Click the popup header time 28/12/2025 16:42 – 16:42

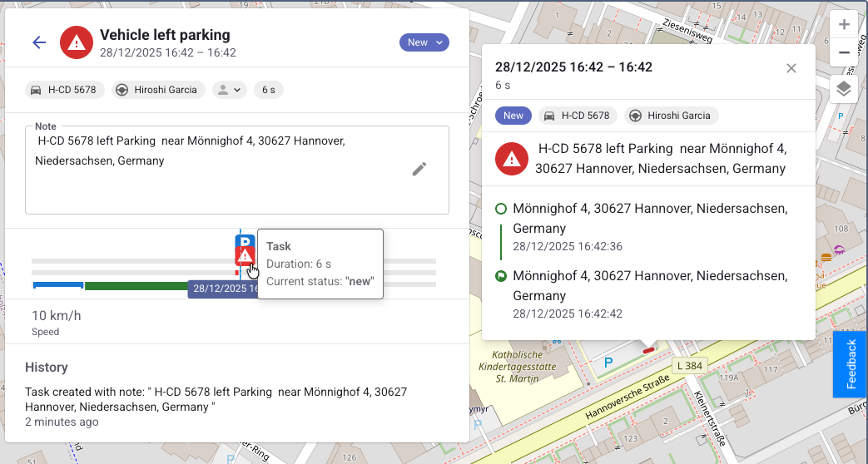pos(573,67)
